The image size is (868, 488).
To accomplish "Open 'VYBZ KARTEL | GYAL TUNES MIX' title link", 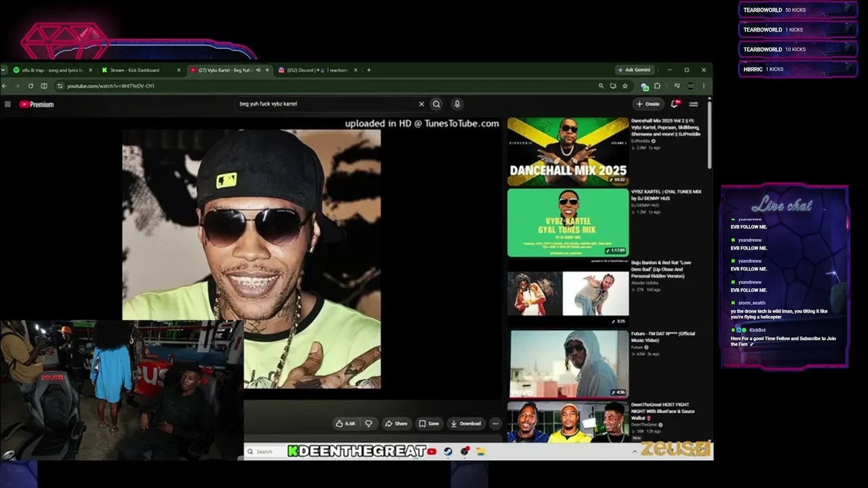I will tap(666, 195).
